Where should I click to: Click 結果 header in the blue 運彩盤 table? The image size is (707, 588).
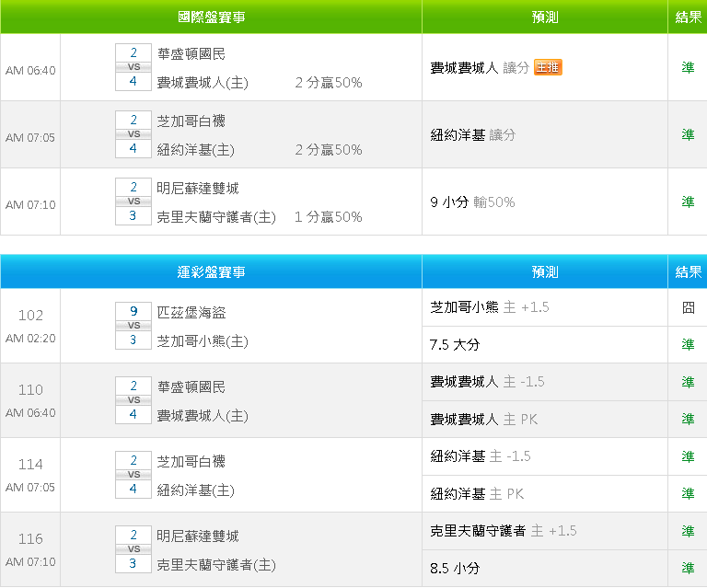688,271
